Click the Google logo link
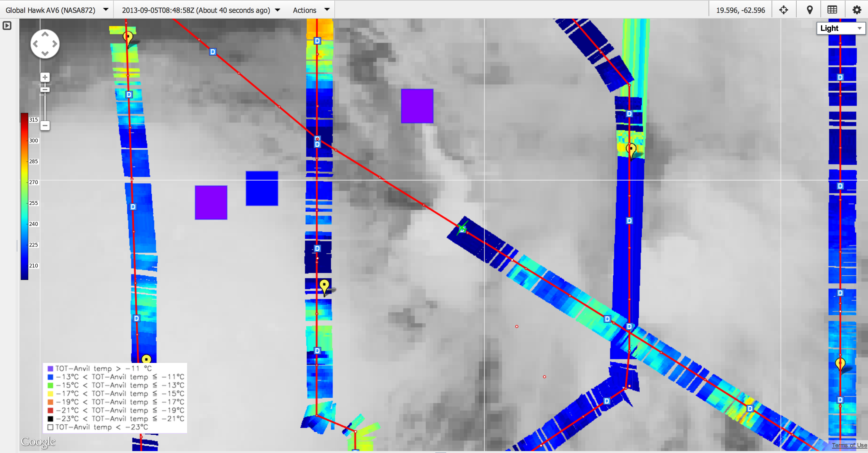This screenshot has width=868, height=453. [38, 441]
